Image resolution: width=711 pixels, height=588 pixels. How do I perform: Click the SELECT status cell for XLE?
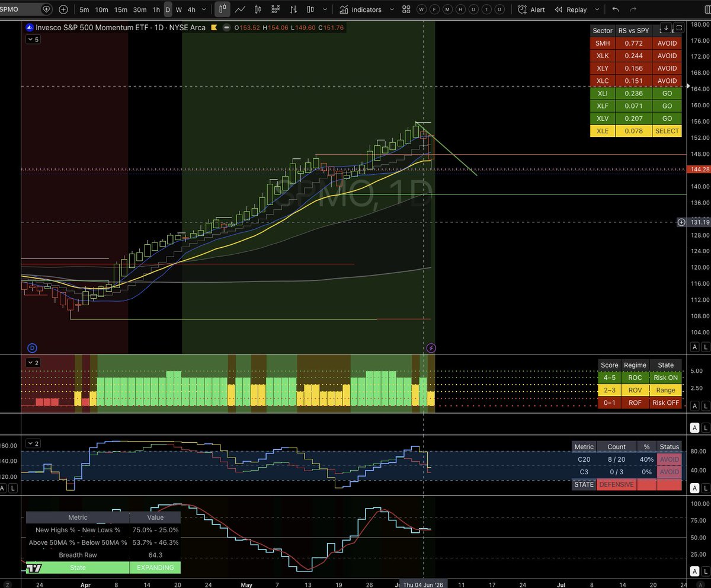pos(667,130)
